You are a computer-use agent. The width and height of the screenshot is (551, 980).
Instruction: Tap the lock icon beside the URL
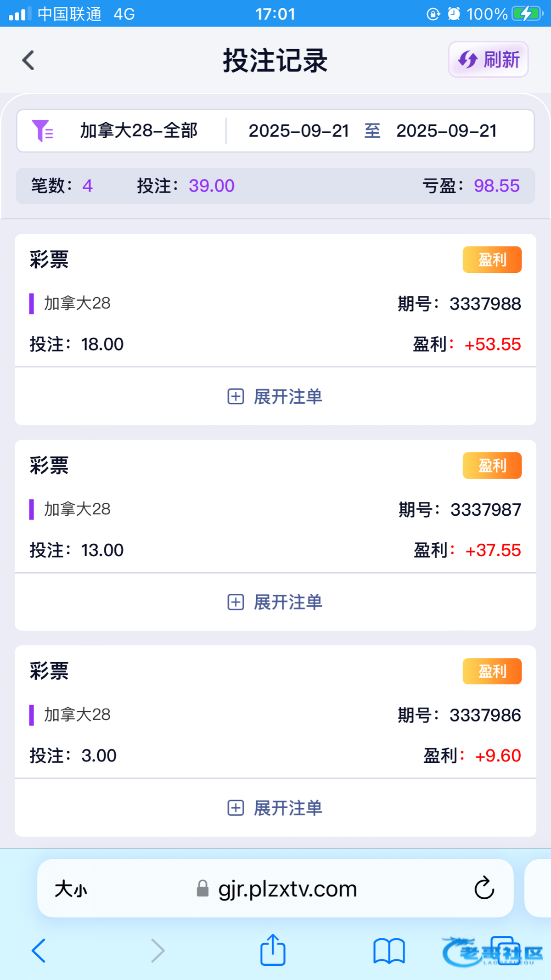202,889
